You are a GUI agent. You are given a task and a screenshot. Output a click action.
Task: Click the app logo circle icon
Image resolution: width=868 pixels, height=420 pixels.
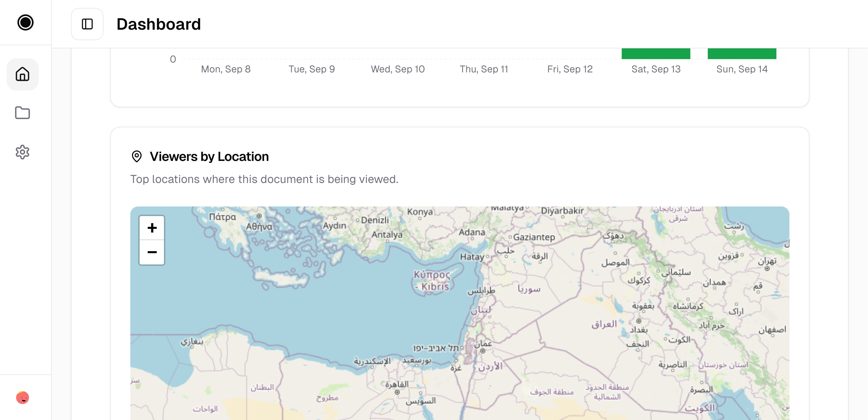coord(25,23)
